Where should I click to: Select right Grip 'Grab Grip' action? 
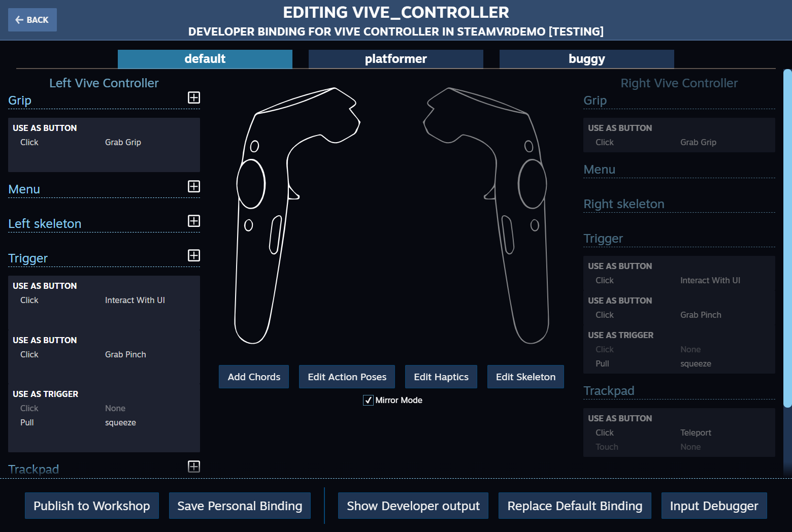tap(698, 142)
